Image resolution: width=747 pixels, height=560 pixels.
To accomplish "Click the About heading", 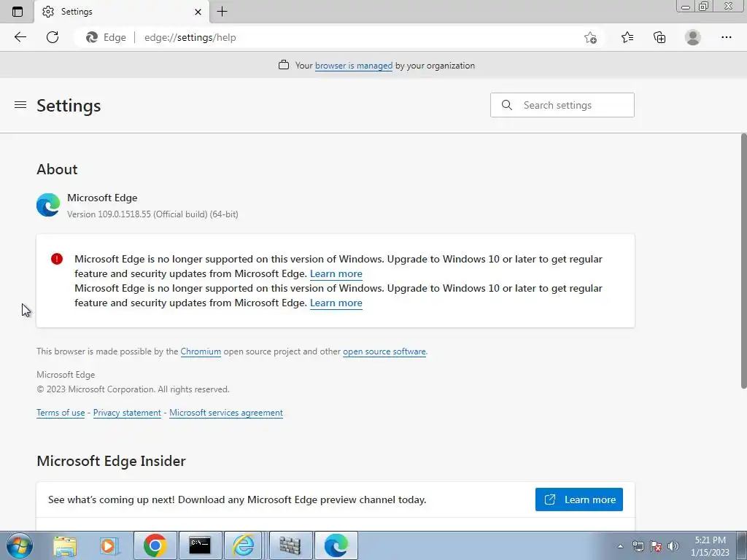I will tap(57, 169).
